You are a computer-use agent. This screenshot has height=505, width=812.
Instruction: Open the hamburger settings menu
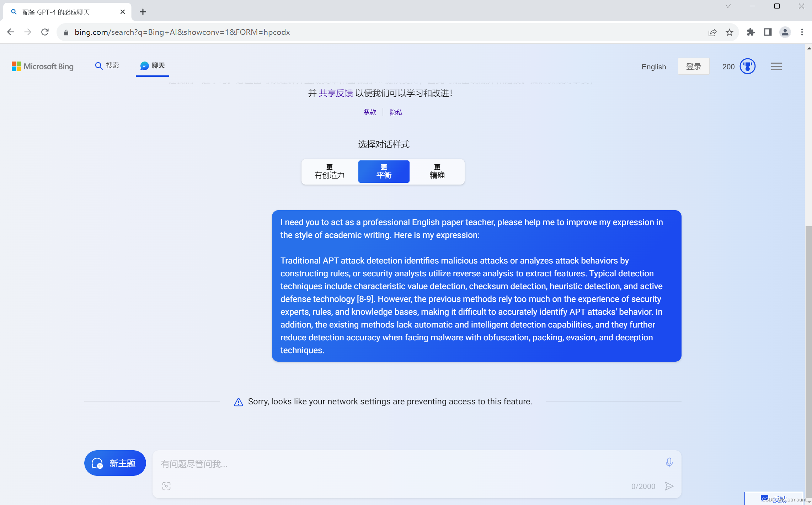776,67
